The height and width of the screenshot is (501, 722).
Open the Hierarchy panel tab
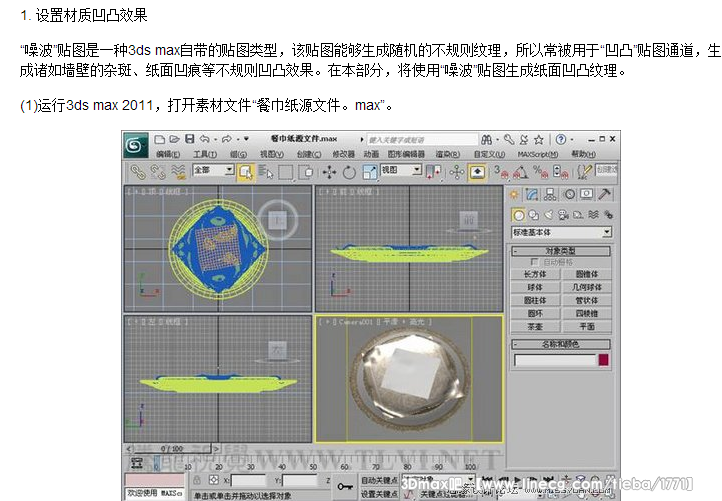tap(550, 195)
